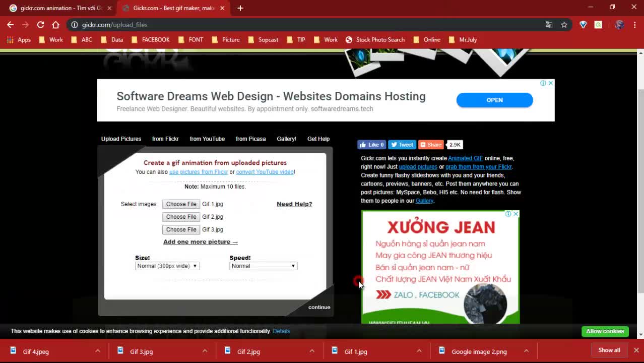
Task: Close the gickr.com animation Google tab
Action: pyautogui.click(x=109, y=8)
